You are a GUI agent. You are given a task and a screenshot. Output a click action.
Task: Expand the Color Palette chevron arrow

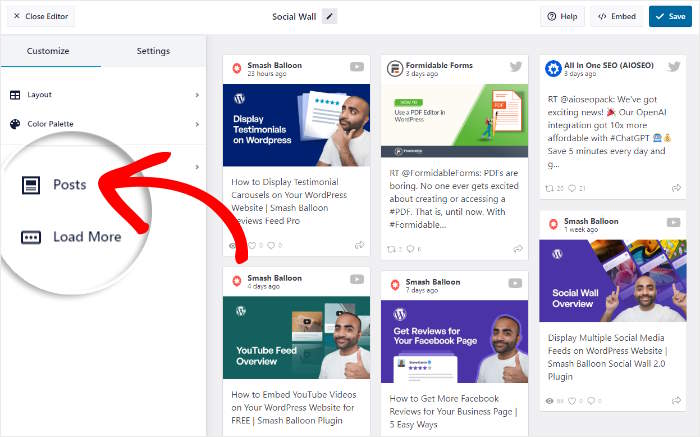[x=197, y=124]
